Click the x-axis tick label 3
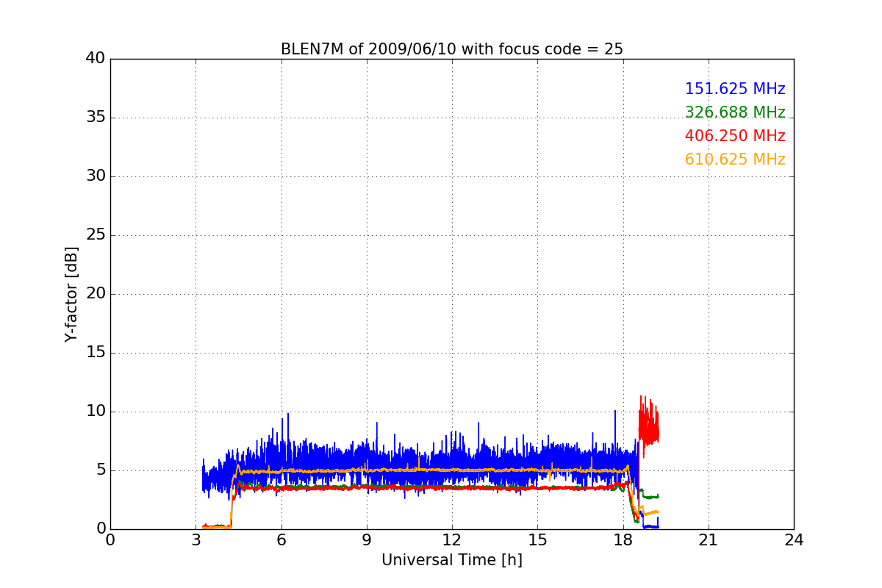The height and width of the screenshot is (588, 882). [x=196, y=539]
